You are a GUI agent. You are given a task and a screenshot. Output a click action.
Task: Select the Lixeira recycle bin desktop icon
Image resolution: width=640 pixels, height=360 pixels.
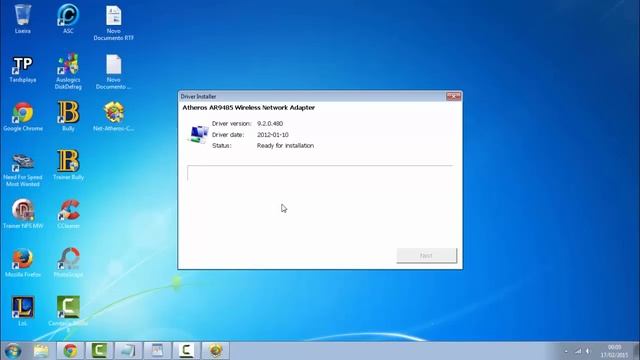[x=22, y=19]
